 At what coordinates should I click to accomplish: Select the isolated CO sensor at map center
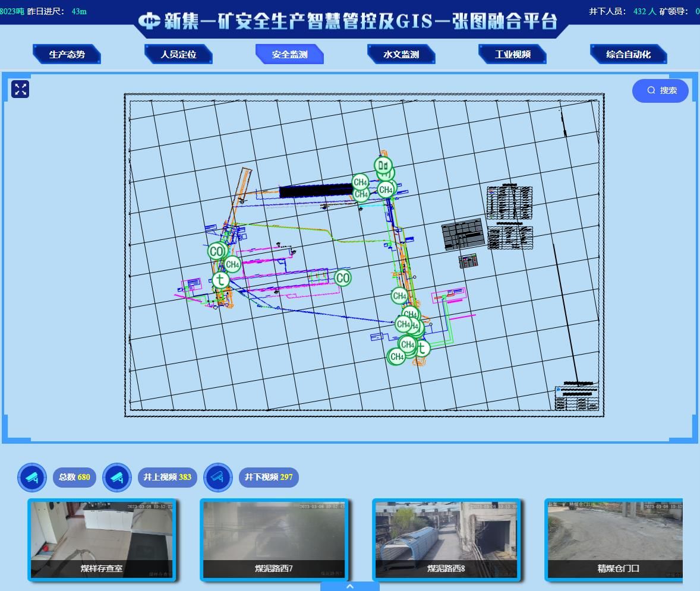[342, 277]
